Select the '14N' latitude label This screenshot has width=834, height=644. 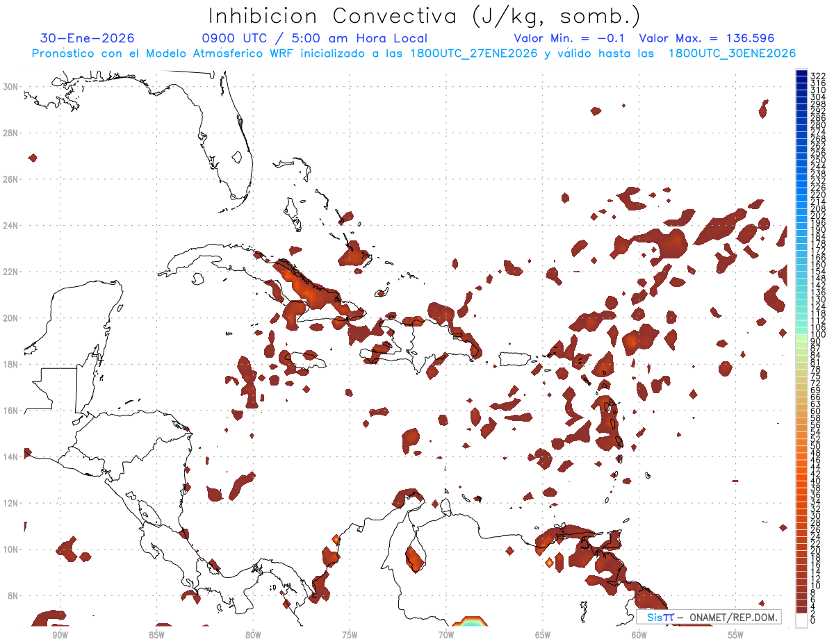point(11,456)
